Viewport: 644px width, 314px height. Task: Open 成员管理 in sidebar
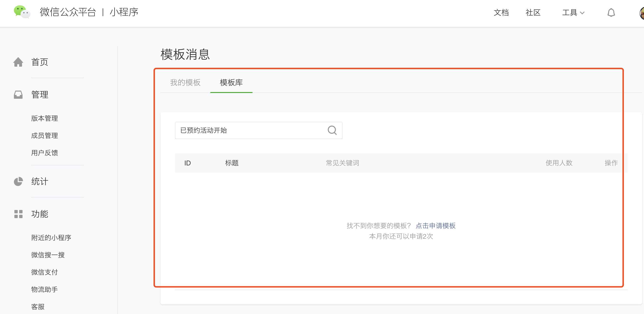(45, 135)
